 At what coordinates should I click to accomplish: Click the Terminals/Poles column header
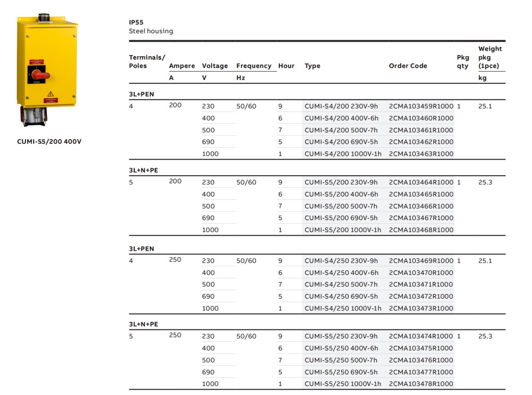[x=147, y=62]
